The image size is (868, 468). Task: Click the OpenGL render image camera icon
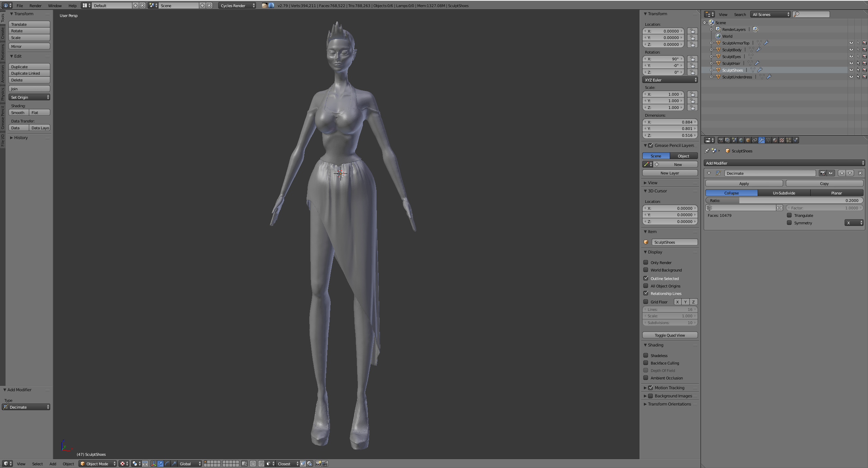(318, 464)
